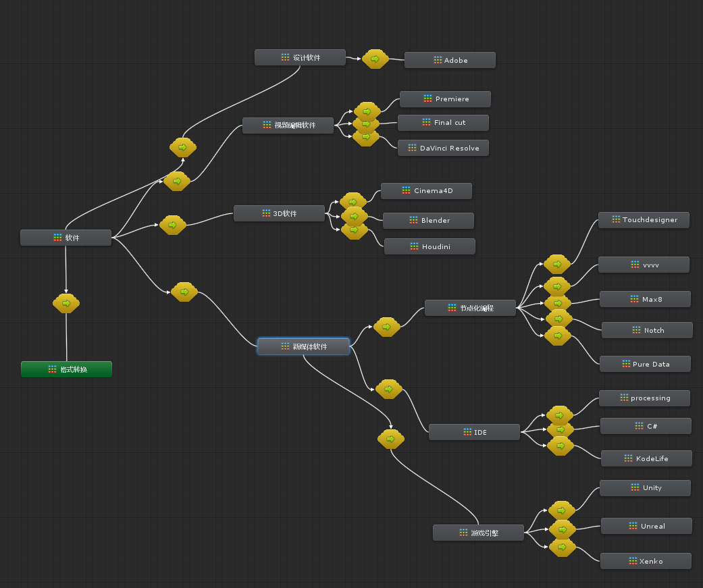Click the Notch node
703x588 pixels.
click(x=647, y=330)
